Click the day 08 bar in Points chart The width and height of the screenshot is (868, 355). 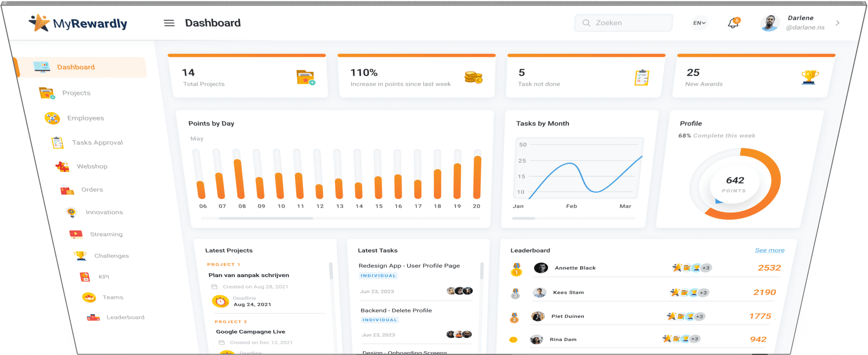[239, 179]
